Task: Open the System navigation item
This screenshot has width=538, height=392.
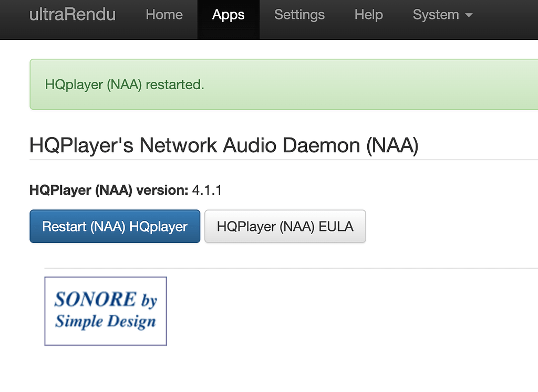Action: [x=436, y=15]
